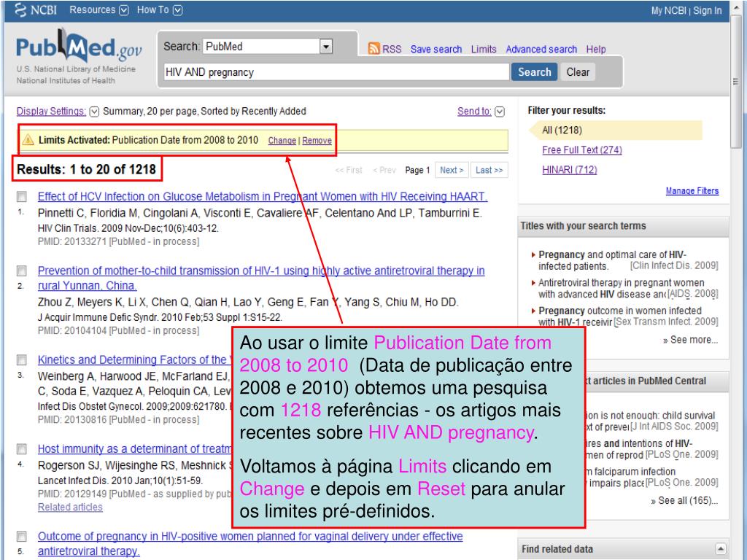
Task: Filter by HINARI (712)
Action: tap(569, 170)
